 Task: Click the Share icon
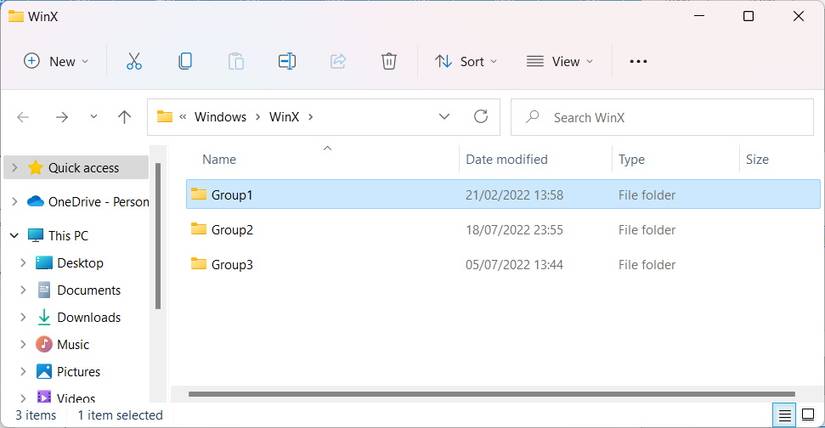coord(338,62)
